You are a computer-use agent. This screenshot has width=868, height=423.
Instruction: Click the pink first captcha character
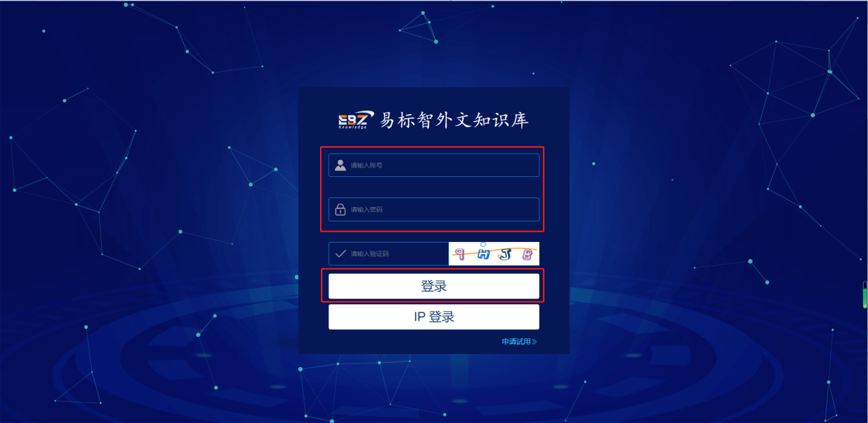pyautogui.click(x=461, y=255)
